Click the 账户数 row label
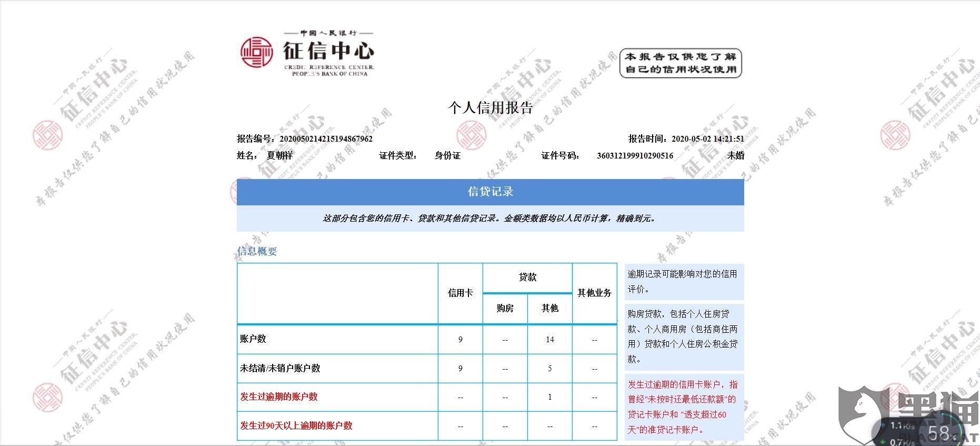 pyautogui.click(x=253, y=339)
